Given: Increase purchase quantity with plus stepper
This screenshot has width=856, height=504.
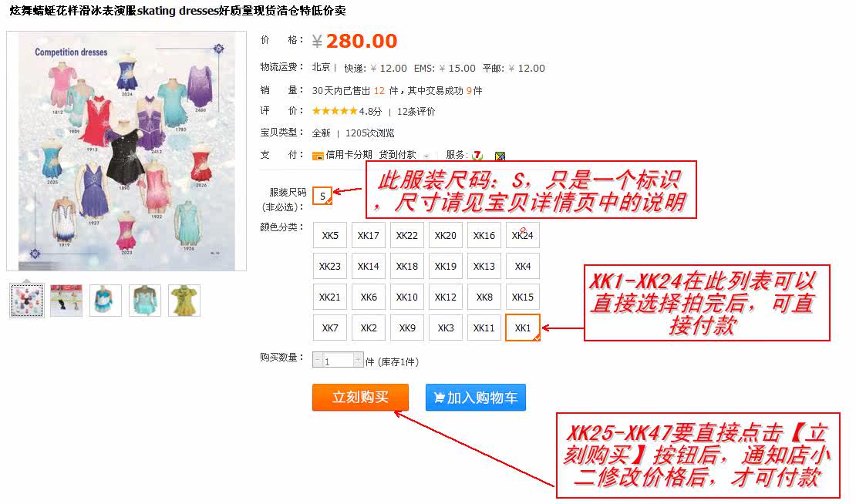Looking at the screenshot, I should pyautogui.click(x=358, y=359).
